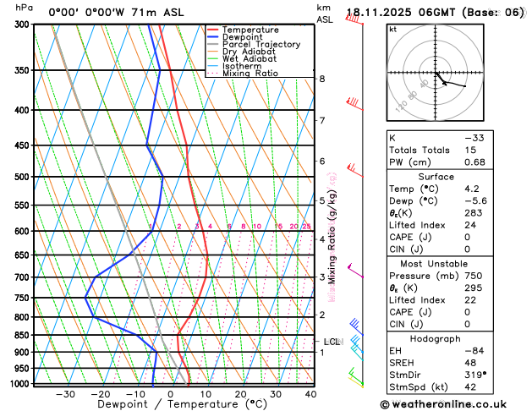Click the Hodograph section heading in the table

point(436,339)
